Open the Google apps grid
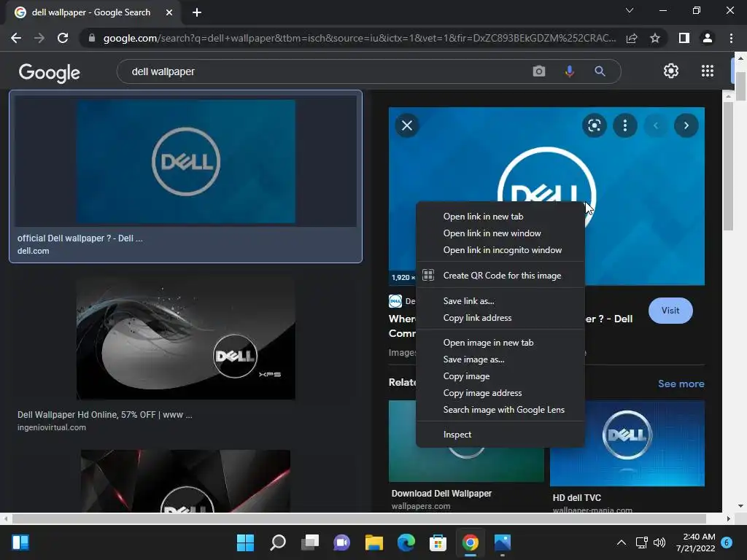The image size is (747, 560). [x=708, y=71]
